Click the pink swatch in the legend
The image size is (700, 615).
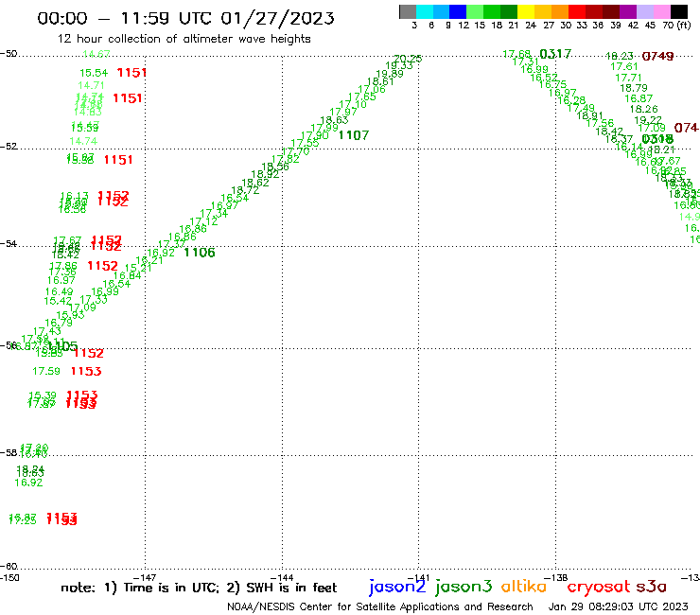click(661, 11)
